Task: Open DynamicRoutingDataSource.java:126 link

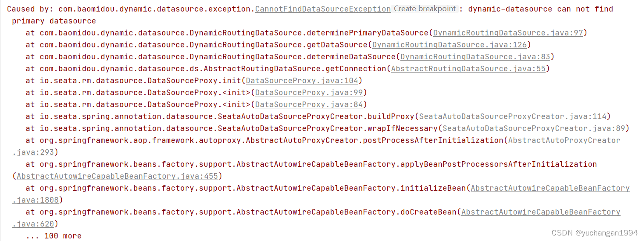Action: (449, 45)
